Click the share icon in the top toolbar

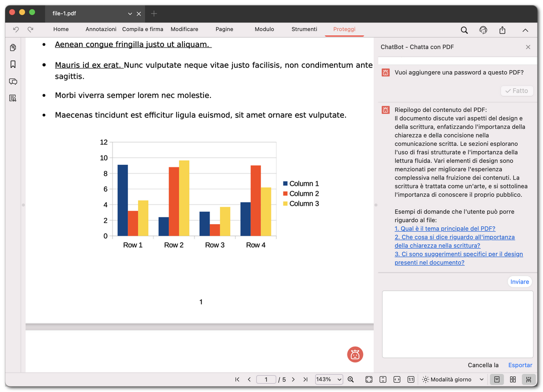(x=502, y=30)
